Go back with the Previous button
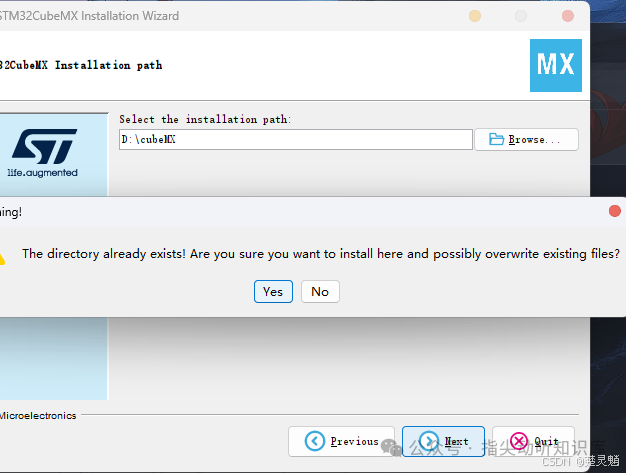 pos(341,441)
